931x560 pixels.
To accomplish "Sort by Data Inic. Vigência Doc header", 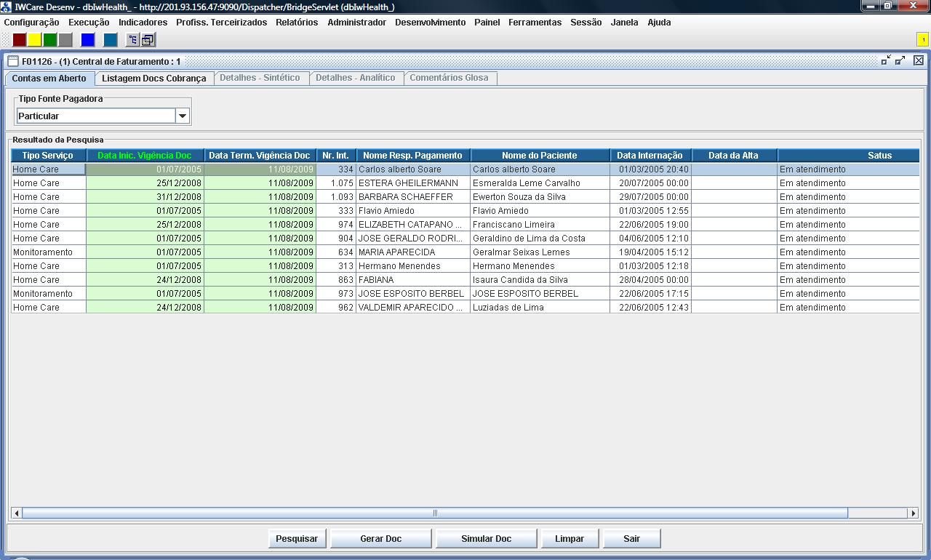I will [145, 156].
